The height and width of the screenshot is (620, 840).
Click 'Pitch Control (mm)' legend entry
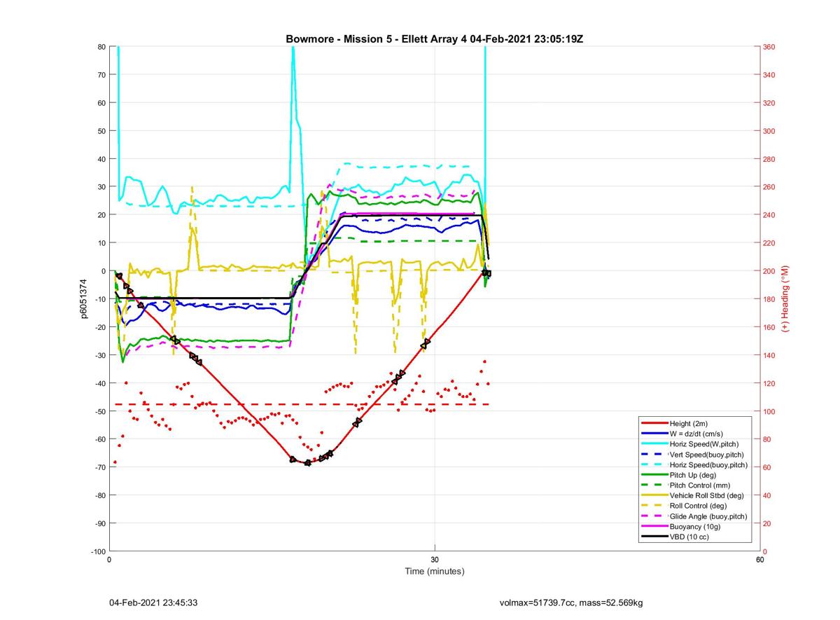point(700,485)
